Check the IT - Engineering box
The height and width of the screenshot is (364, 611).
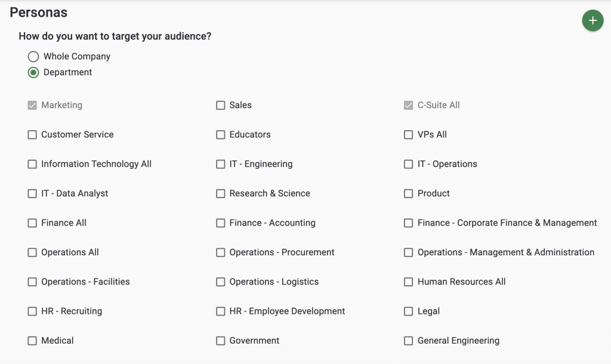pos(221,164)
